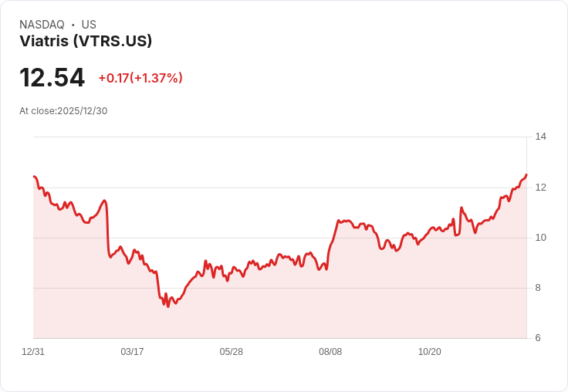Click the chart line's starting point at left
The image size is (568, 392).
(x=34, y=177)
